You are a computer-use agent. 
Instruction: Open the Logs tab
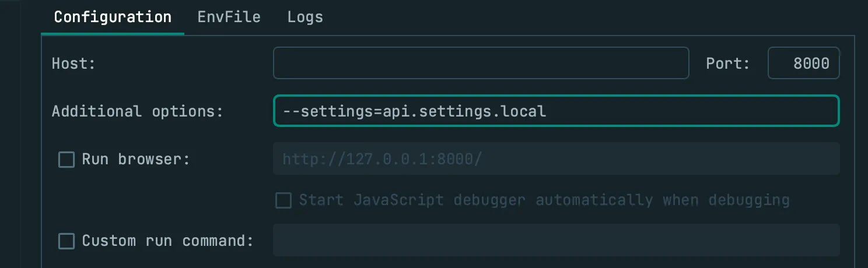click(305, 17)
